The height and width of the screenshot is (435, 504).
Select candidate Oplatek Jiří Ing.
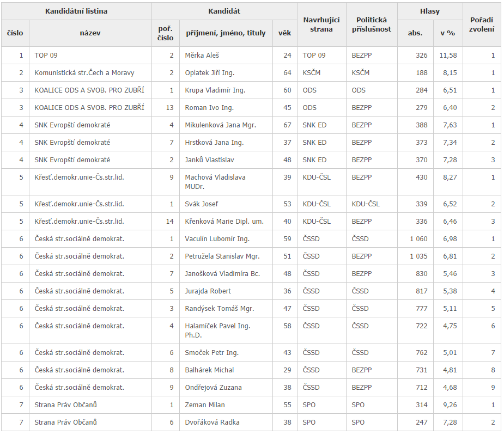click(x=210, y=72)
